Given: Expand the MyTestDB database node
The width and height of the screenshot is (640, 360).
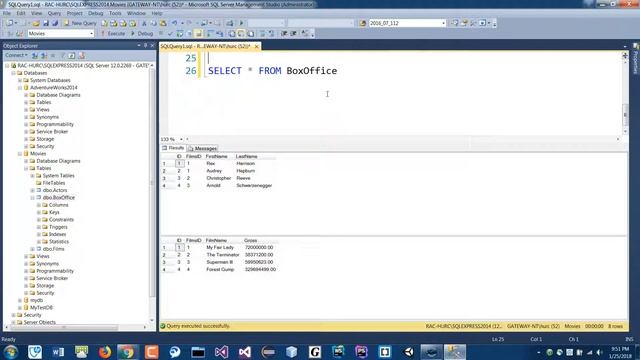Looking at the screenshot, I should tap(20, 308).
